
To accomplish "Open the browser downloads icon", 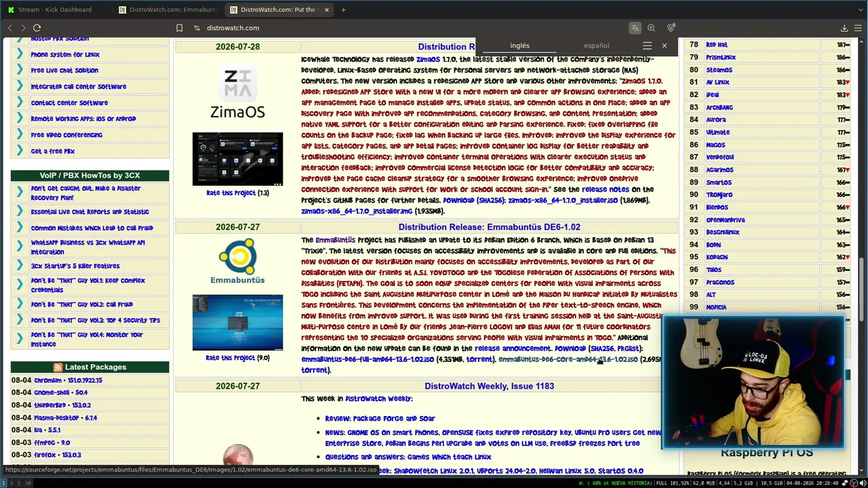I will 844,28.
